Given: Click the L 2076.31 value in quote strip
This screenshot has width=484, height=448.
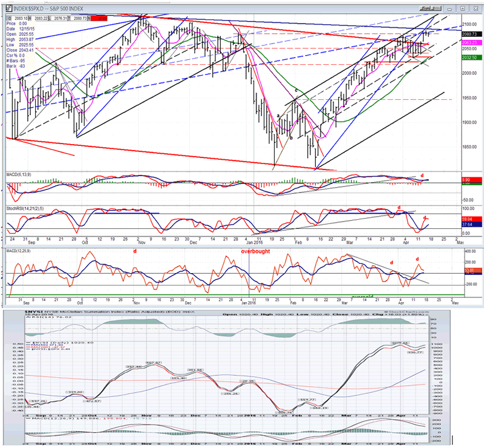Looking at the screenshot, I should [x=59, y=19].
